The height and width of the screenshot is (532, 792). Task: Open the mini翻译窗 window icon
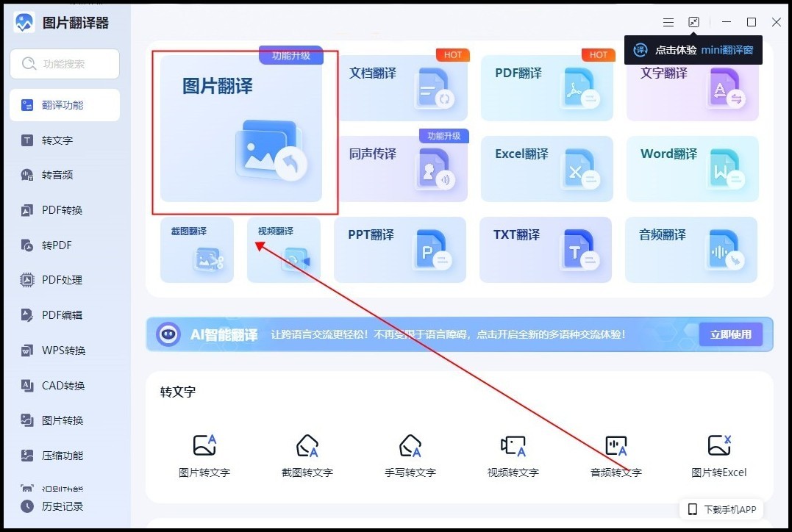click(693, 21)
